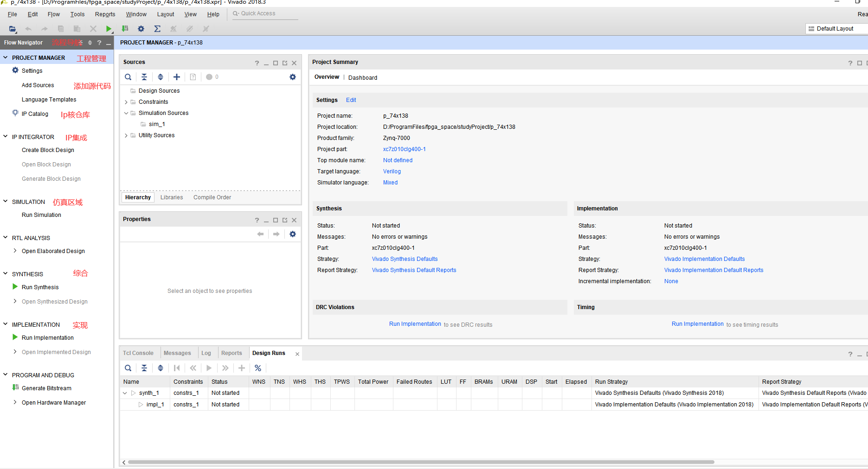Open IP Catalog in Flow Navigator
The image size is (868, 469).
(x=35, y=114)
